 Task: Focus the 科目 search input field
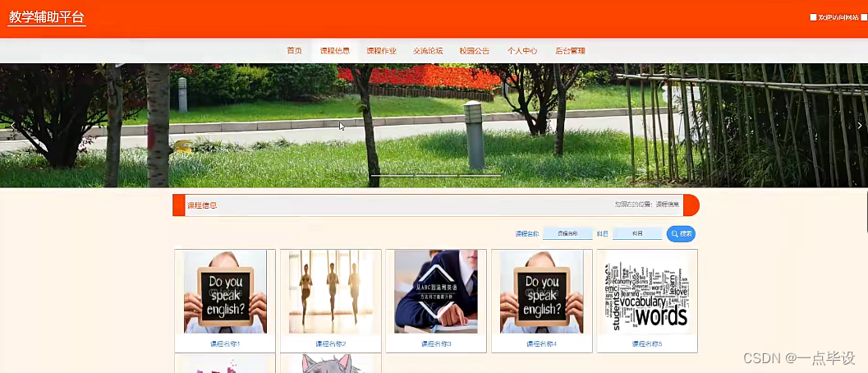pyautogui.click(x=637, y=234)
